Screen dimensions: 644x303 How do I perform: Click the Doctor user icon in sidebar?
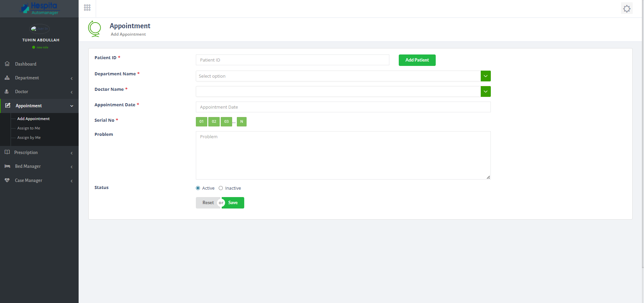point(7,91)
